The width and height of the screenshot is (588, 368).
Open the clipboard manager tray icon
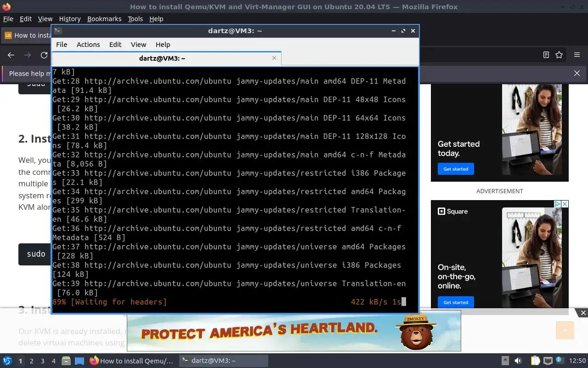point(535,361)
